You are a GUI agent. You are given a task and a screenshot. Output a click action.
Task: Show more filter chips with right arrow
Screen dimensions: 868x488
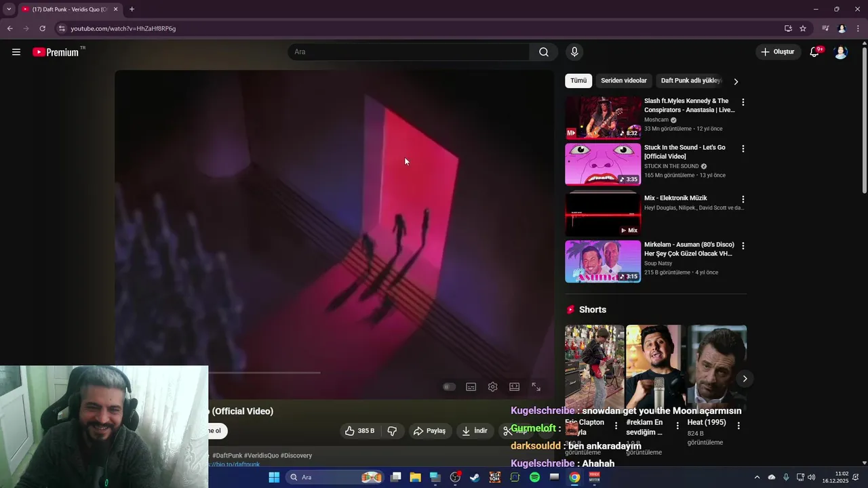[736, 81]
